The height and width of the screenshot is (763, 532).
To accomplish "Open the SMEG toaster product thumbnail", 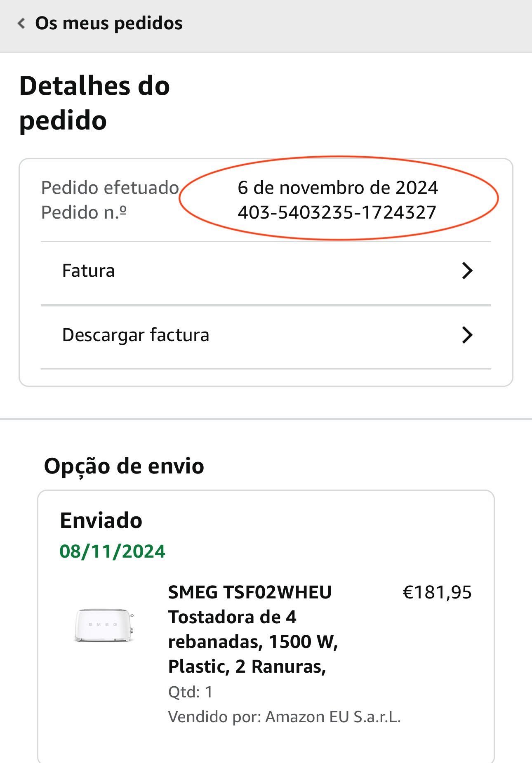I will coord(104,625).
